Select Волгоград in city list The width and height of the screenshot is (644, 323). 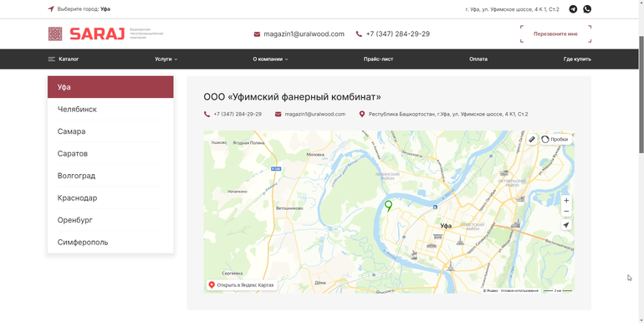[110, 176]
